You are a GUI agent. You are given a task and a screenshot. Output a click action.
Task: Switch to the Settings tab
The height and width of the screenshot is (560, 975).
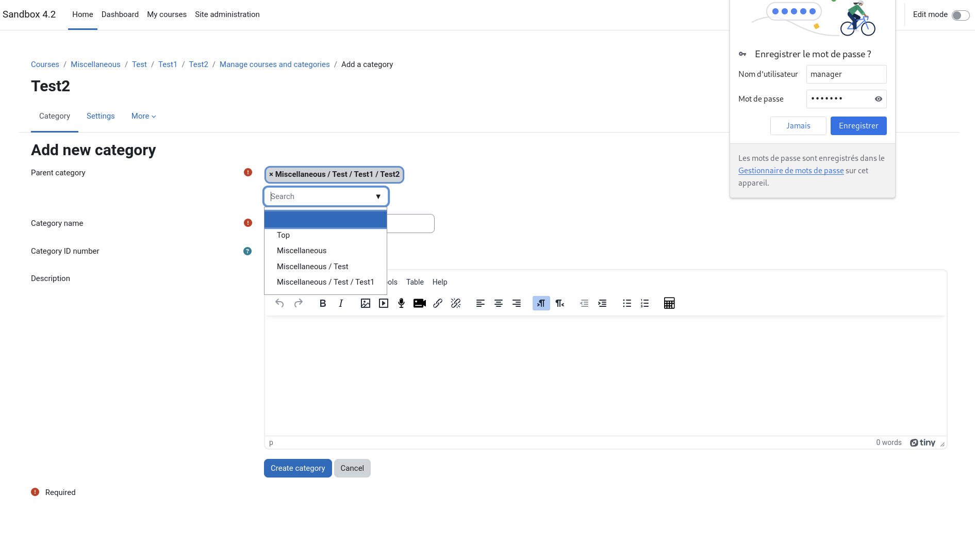(x=101, y=116)
